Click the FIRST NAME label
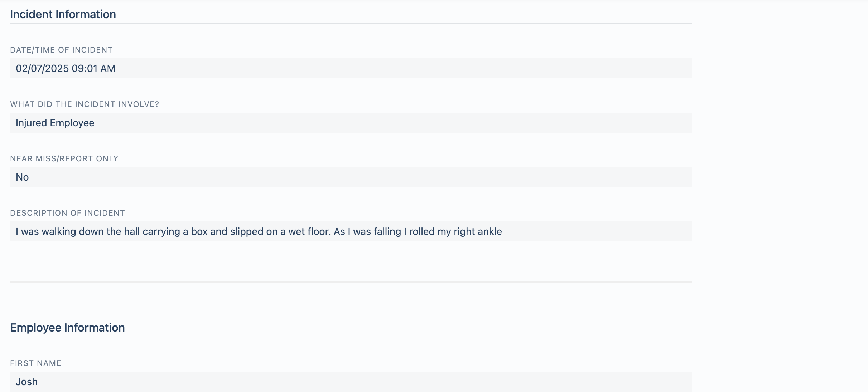 click(35, 363)
